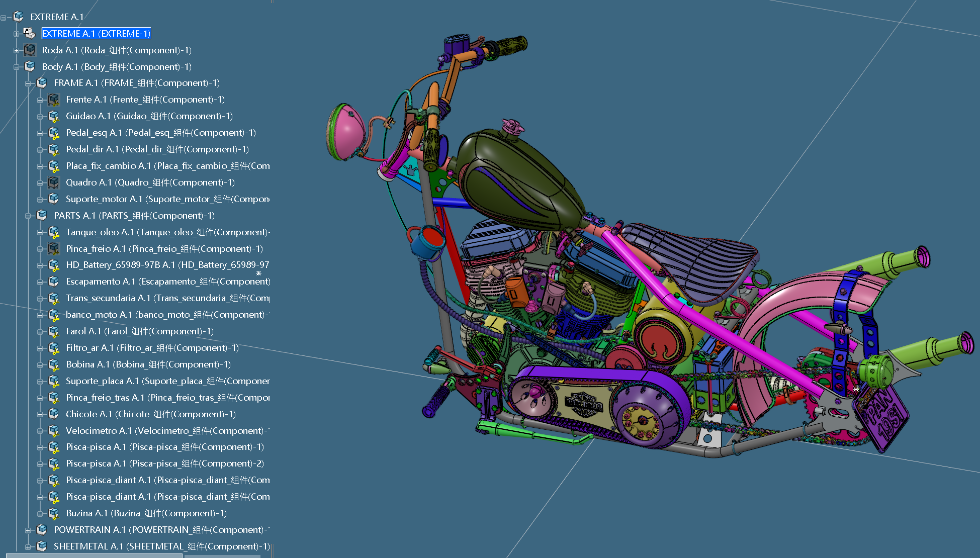Click the EXTREME A.1 (EXTREME-1) part icon

click(29, 33)
